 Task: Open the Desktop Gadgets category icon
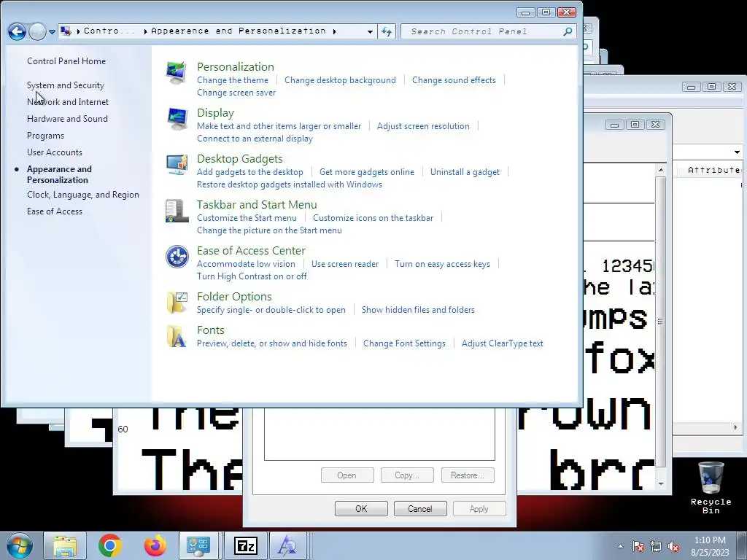point(177,165)
